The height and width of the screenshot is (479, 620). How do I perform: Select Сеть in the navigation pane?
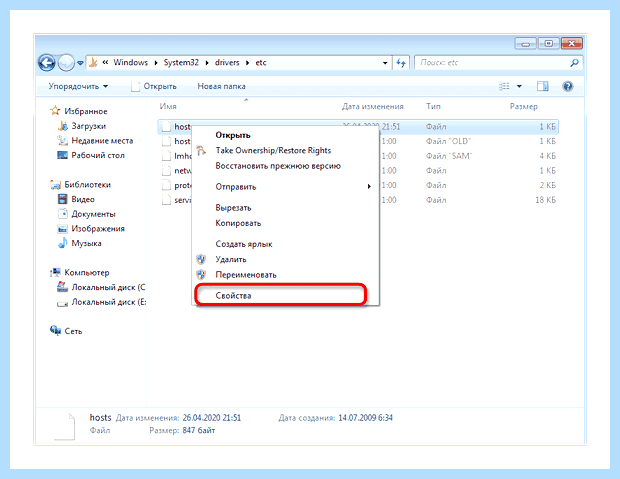pyautogui.click(x=73, y=331)
